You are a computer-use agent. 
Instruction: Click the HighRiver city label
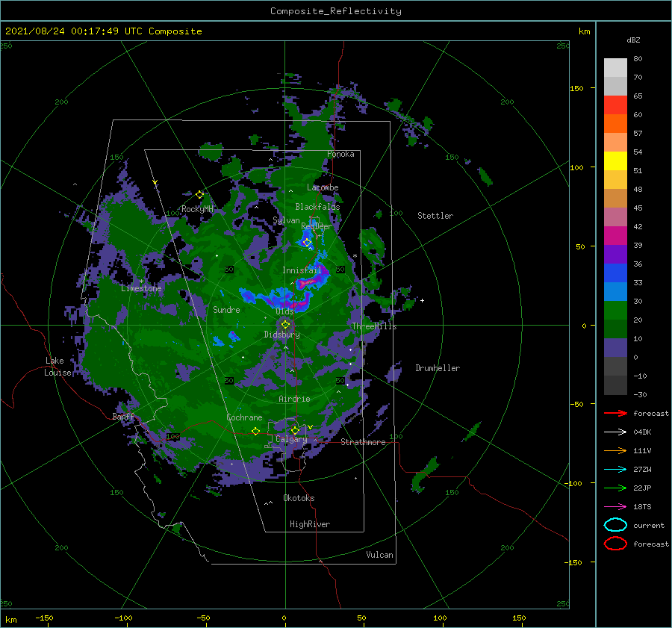[310, 524]
